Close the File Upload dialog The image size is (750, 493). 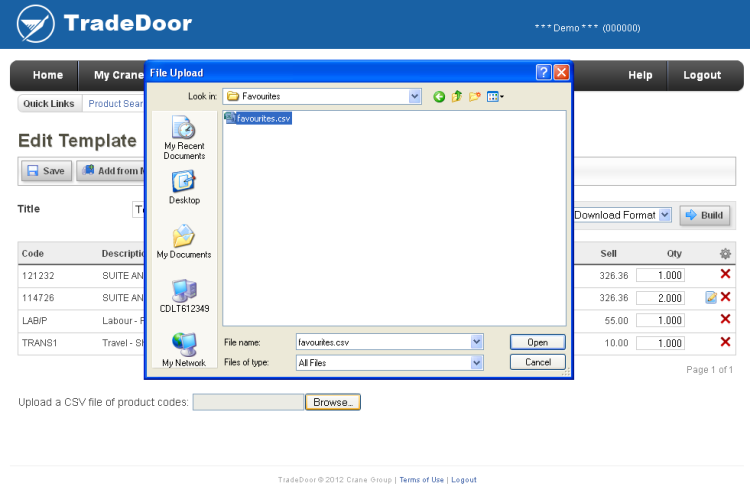click(561, 72)
